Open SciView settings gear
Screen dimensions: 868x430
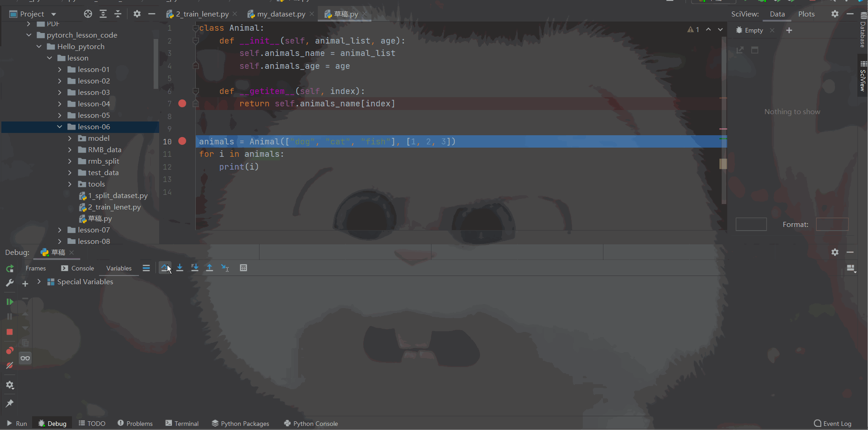pyautogui.click(x=835, y=14)
